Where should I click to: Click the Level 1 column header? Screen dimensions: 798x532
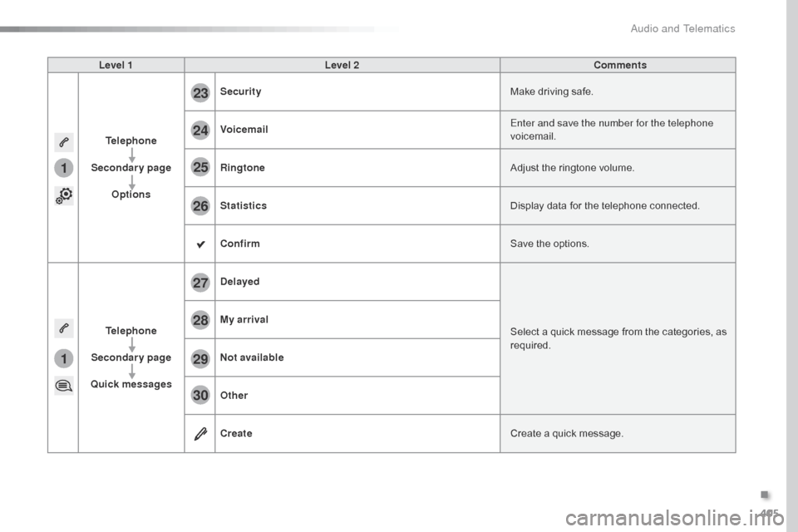[x=116, y=65]
